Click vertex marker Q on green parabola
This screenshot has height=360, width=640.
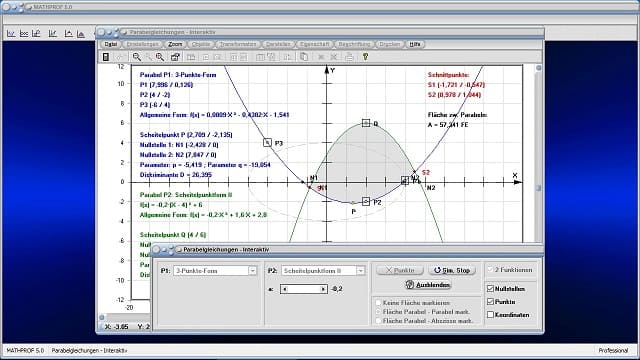pos(366,123)
